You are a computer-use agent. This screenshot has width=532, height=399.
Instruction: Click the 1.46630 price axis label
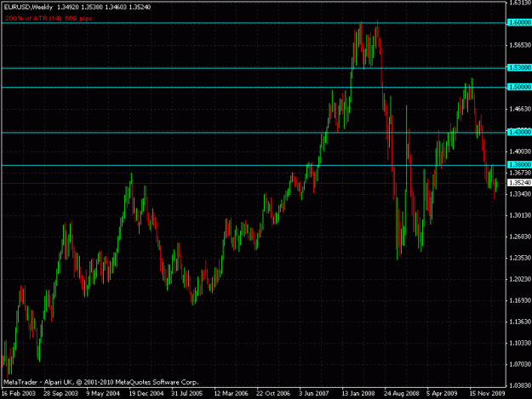[x=520, y=109]
